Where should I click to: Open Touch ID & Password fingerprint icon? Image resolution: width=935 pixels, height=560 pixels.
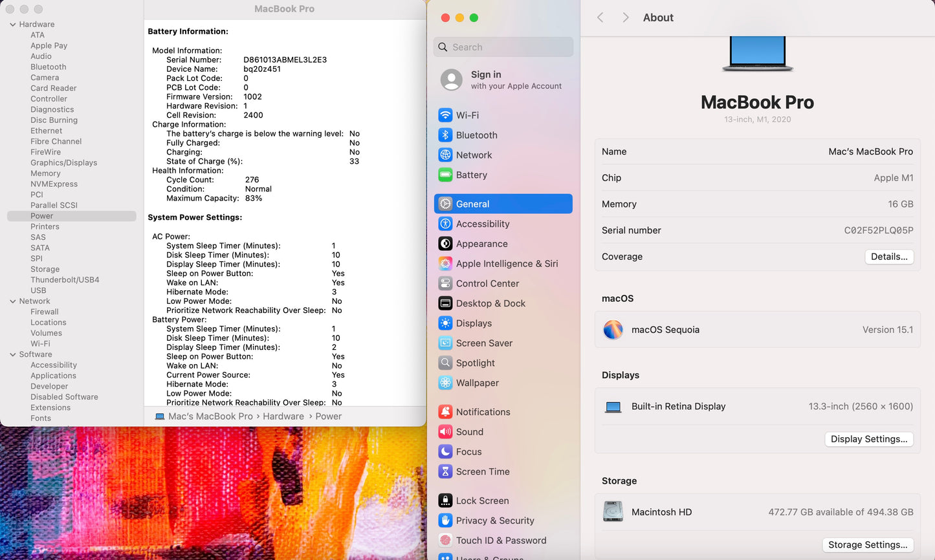tap(445, 541)
